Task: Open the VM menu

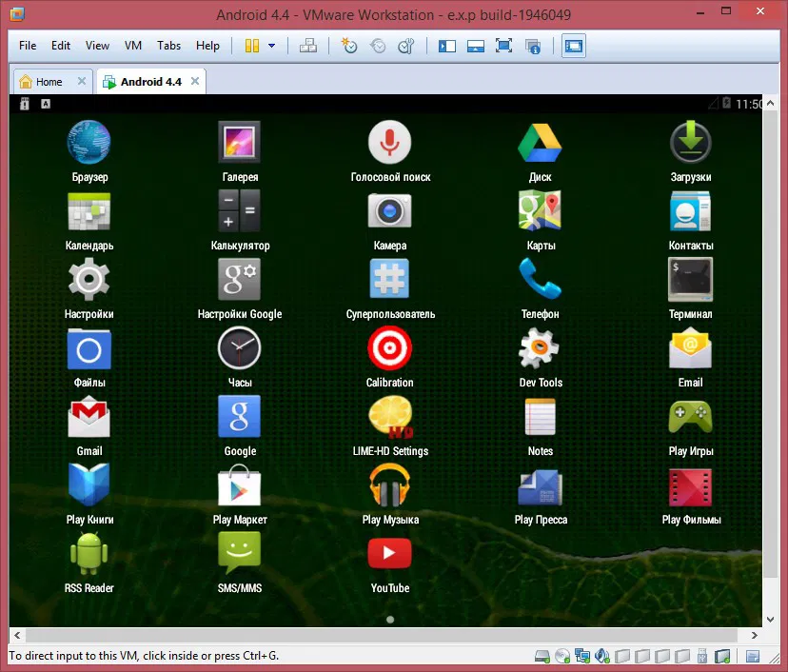Action: pos(132,45)
